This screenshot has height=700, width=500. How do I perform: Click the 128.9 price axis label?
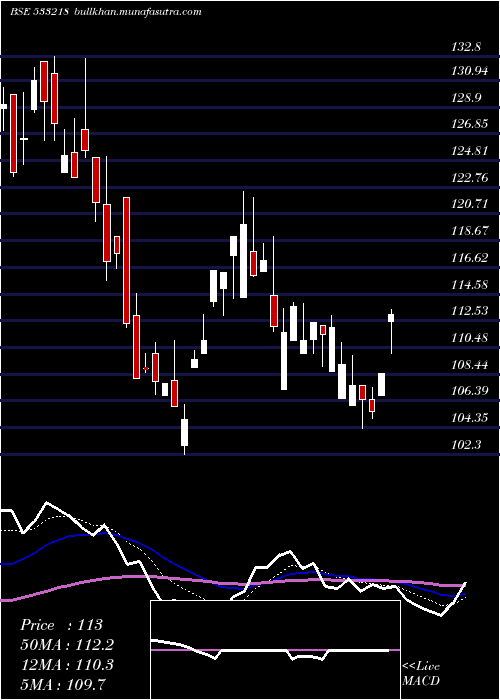point(466,97)
